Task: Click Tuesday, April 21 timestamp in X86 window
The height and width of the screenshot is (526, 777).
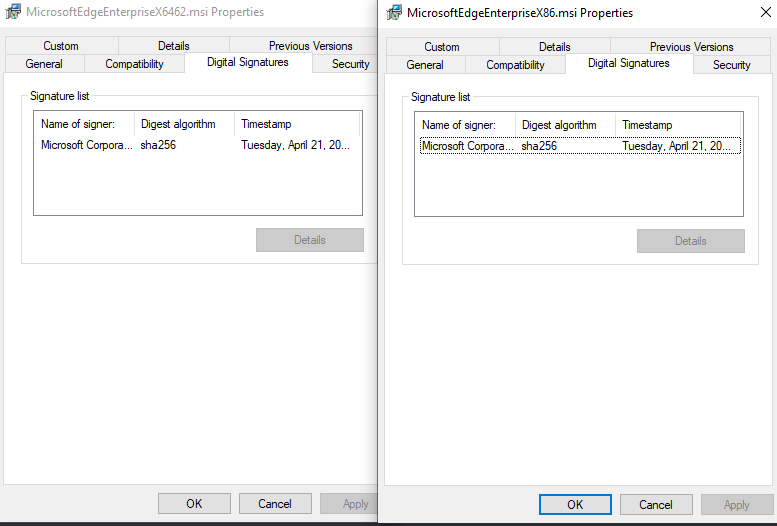Action: click(x=676, y=146)
